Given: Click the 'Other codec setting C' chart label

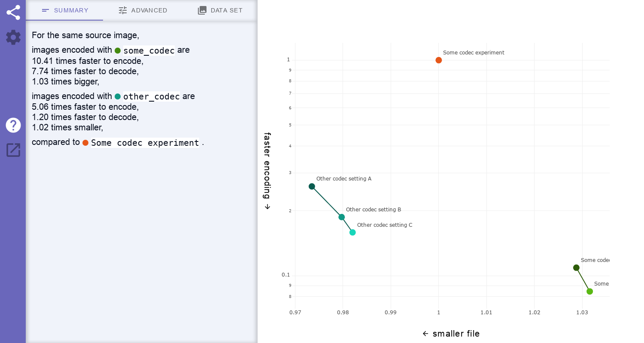Looking at the screenshot, I should tap(385, 225).
